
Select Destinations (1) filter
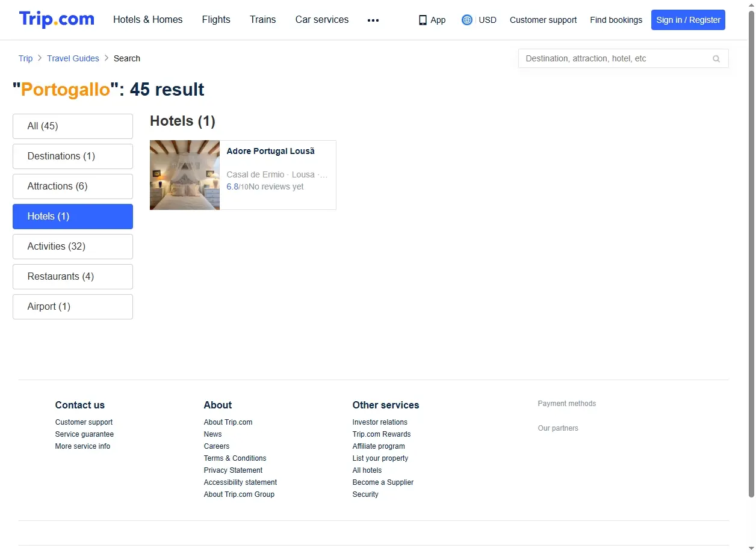[73, 156]
